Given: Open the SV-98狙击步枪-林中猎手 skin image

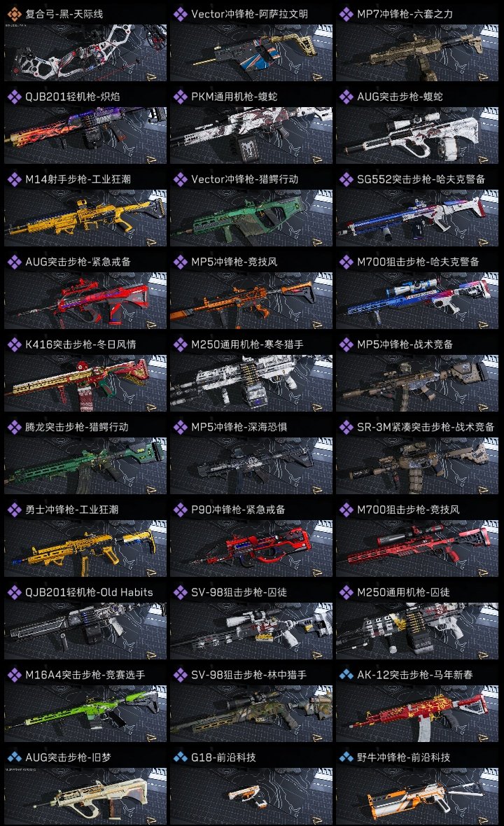Looking at the screenshot, I should tap(251, 714).
